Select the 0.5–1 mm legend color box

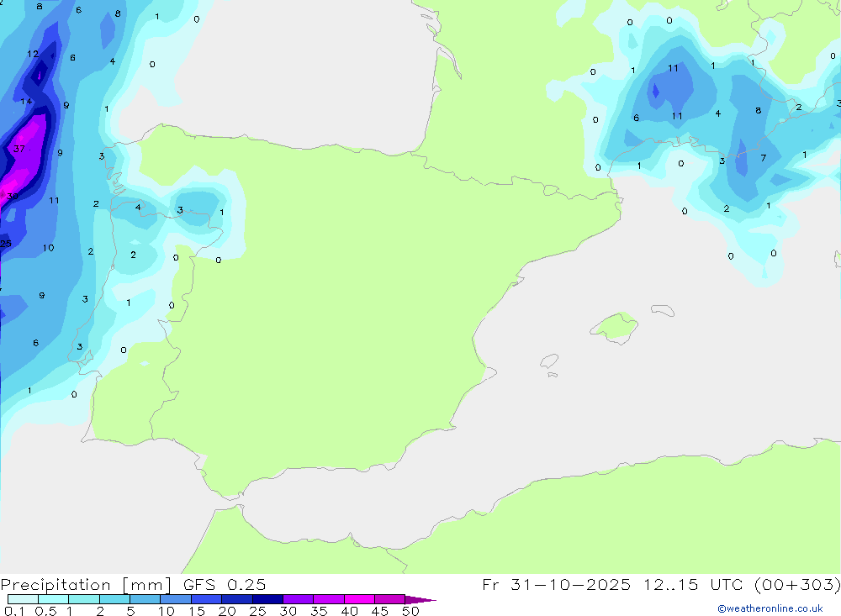tap(54, 599)
